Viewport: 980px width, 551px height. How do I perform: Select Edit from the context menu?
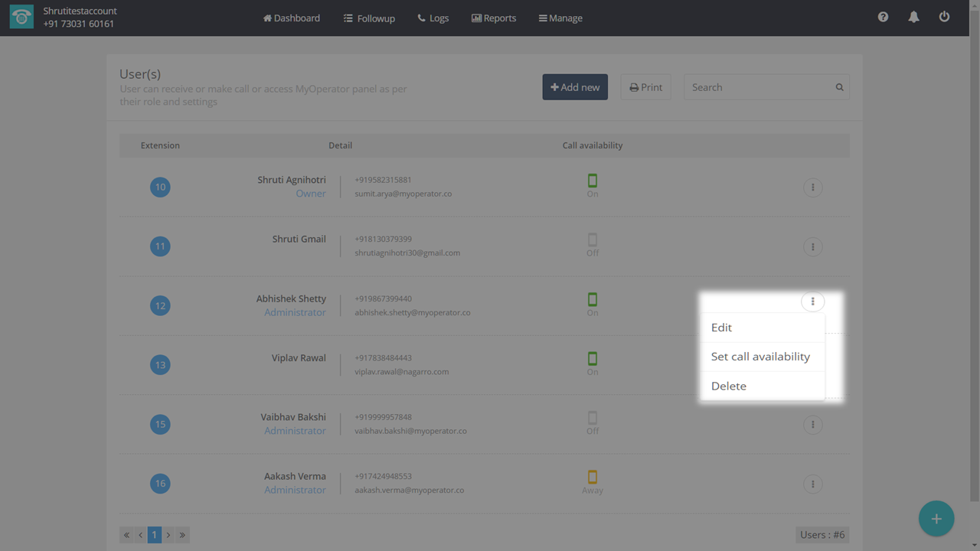(721, 328)
